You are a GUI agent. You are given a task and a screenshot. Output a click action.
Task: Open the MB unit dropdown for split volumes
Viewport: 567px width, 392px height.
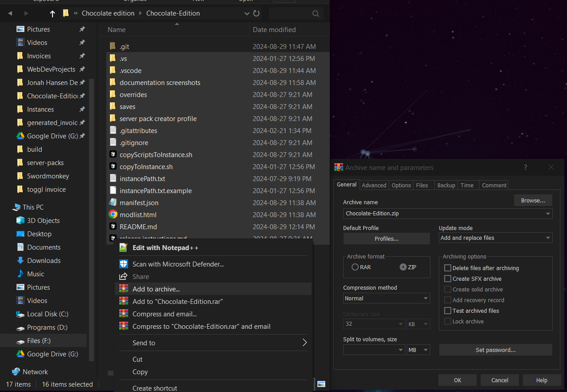[x=425, y=350]
